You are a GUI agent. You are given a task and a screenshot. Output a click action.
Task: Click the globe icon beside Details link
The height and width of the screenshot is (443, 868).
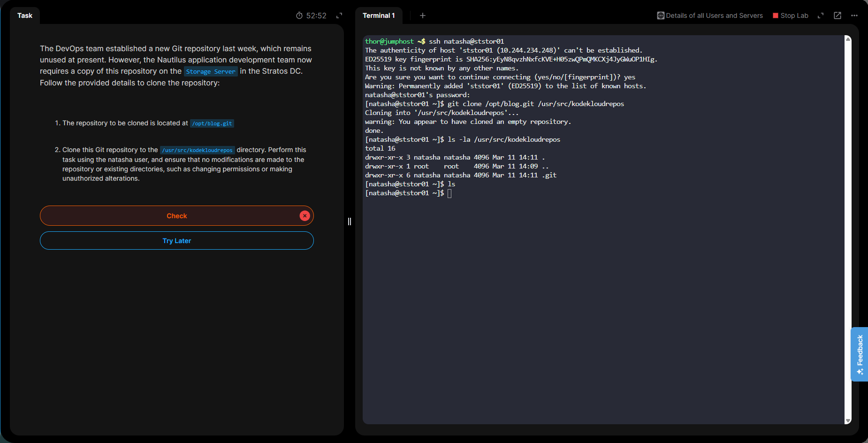[661, 15]
